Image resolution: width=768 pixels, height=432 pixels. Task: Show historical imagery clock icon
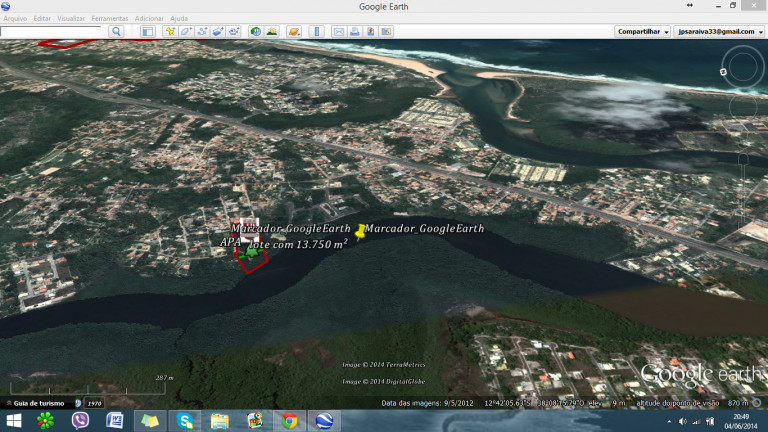click(x=255, y=31)
